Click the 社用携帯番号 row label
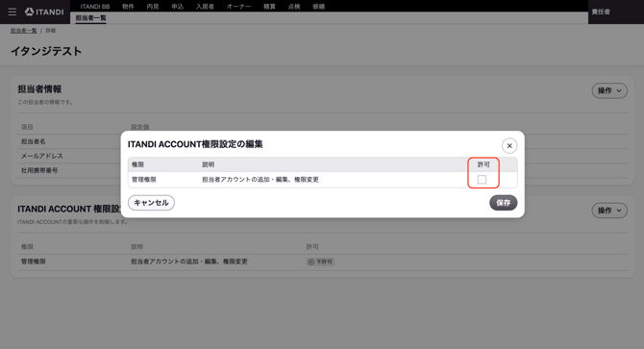644x349 pixels. click(39, 170)
